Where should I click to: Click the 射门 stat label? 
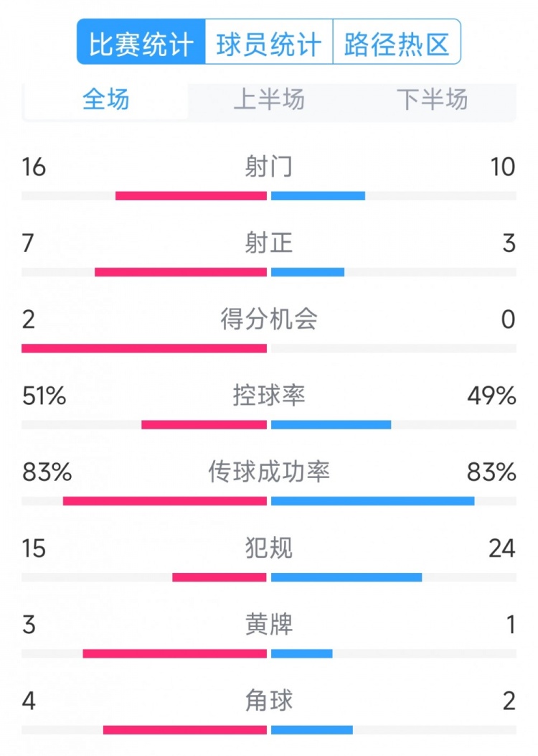269,167
